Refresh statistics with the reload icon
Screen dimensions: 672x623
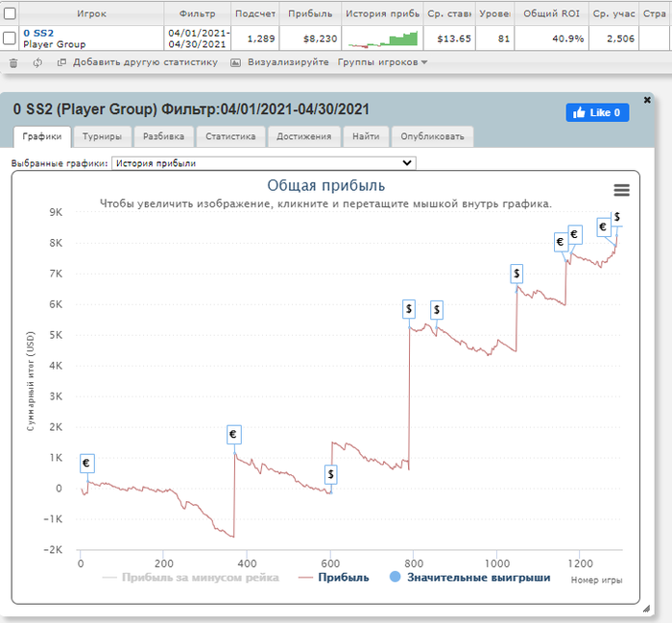[37, 63]
